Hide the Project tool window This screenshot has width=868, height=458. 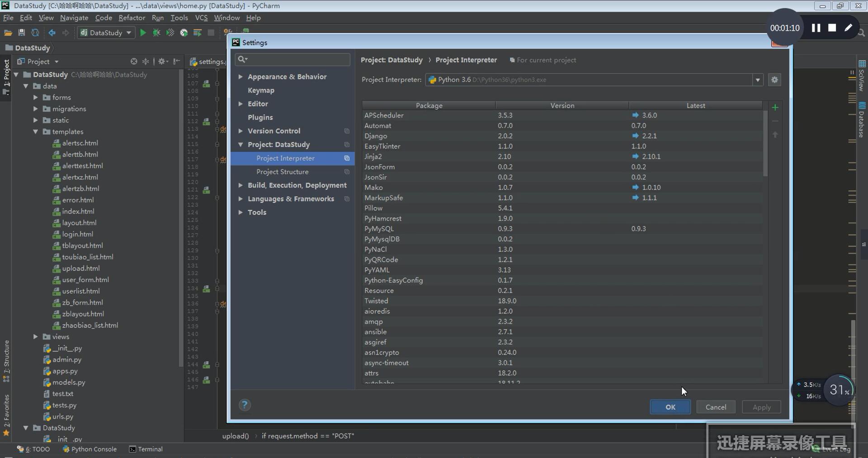[177, 61]
